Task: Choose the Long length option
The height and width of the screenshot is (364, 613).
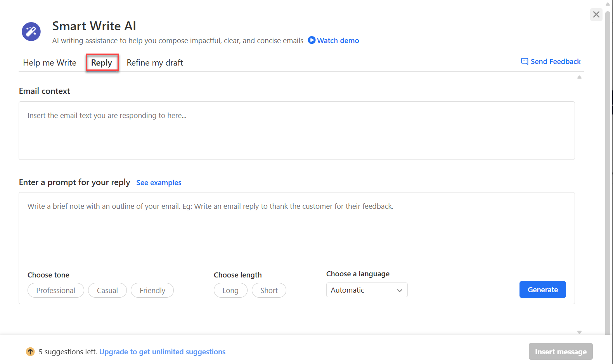Action: tap(230, 290)
